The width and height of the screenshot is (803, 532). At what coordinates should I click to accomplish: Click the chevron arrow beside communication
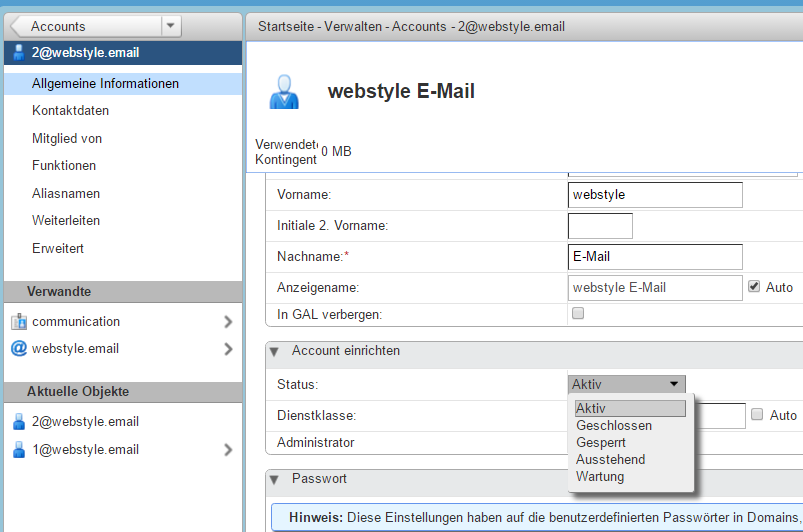228,322
